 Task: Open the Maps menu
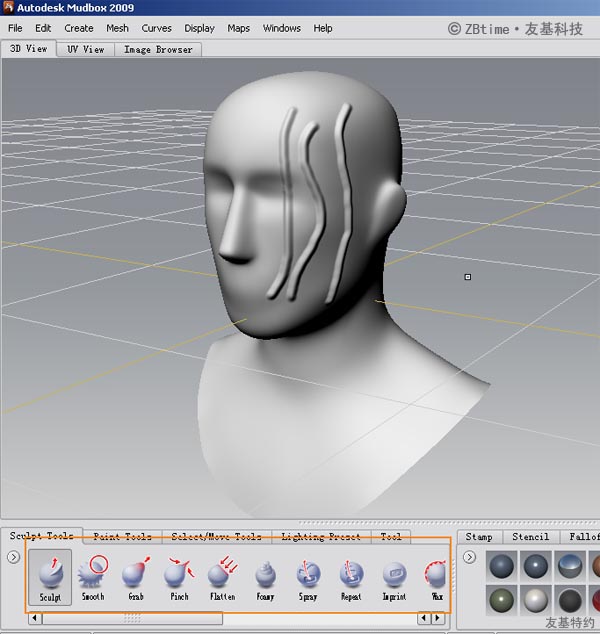point(239,28)
